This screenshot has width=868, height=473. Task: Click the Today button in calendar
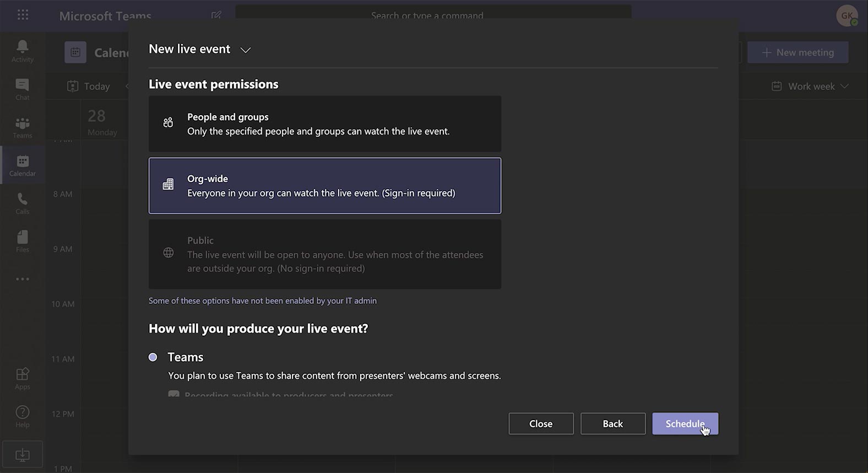click(88, 86)
